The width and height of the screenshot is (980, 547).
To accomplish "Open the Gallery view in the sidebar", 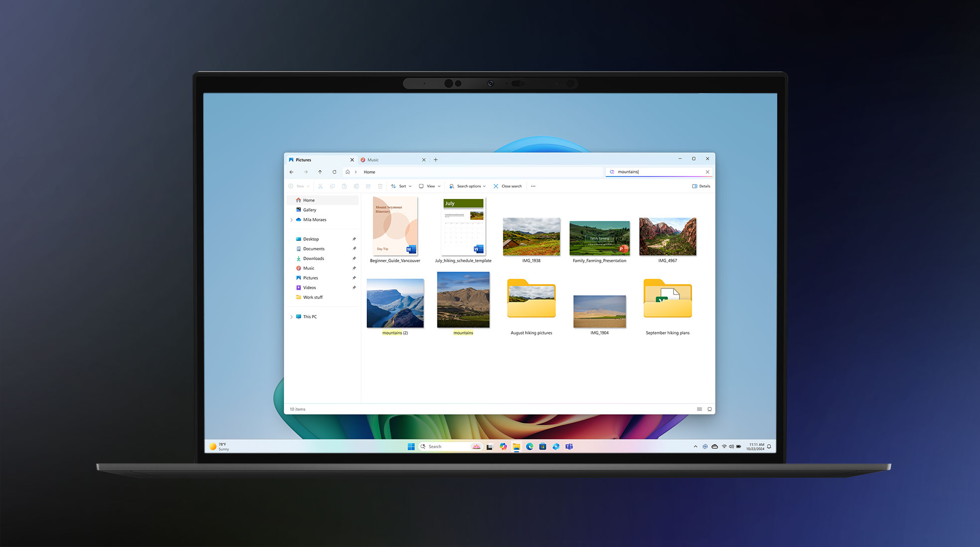I will pyautogui.click(x=309, y=210).
